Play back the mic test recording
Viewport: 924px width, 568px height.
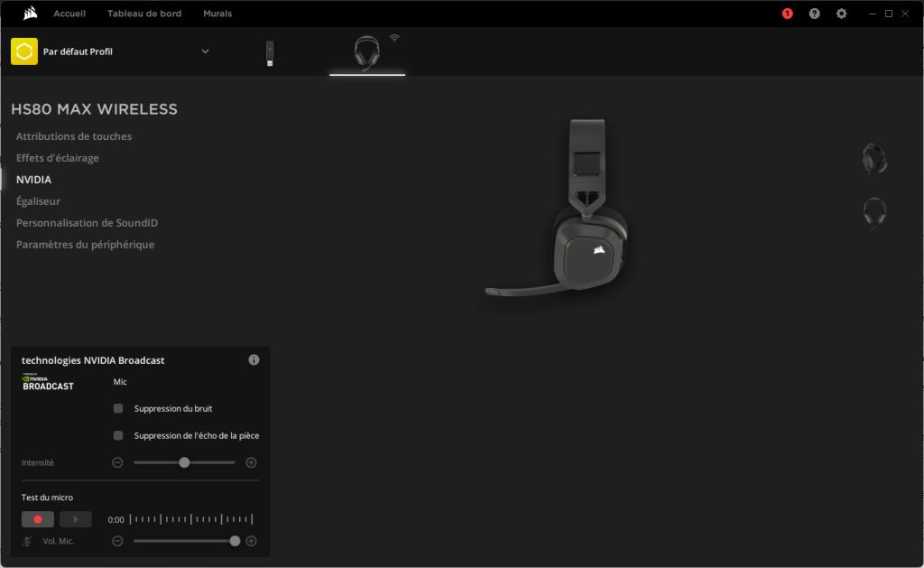pyautogui.click(x=76, y=519)
